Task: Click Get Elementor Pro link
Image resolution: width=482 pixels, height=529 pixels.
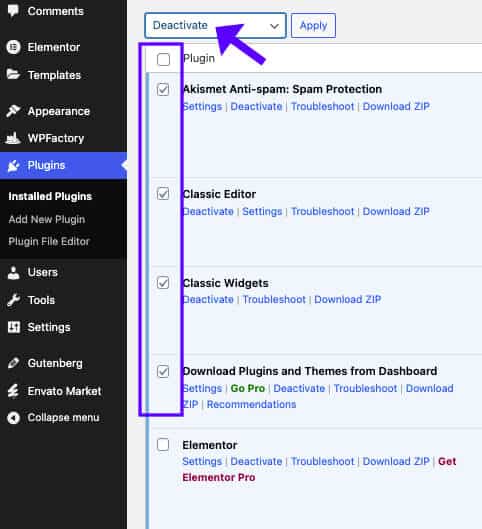Action: pos(319,469)
